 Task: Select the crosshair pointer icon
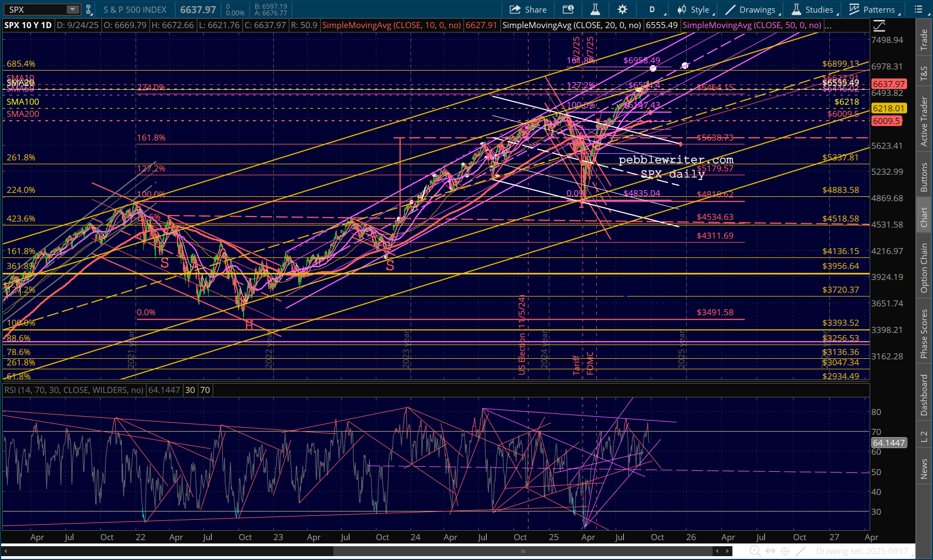click(785, 551)
